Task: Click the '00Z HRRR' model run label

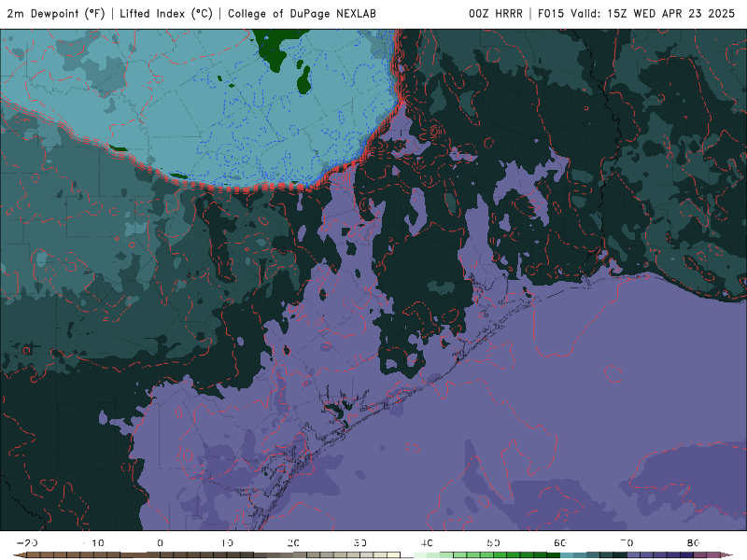Action: click(x=496, y=13)
